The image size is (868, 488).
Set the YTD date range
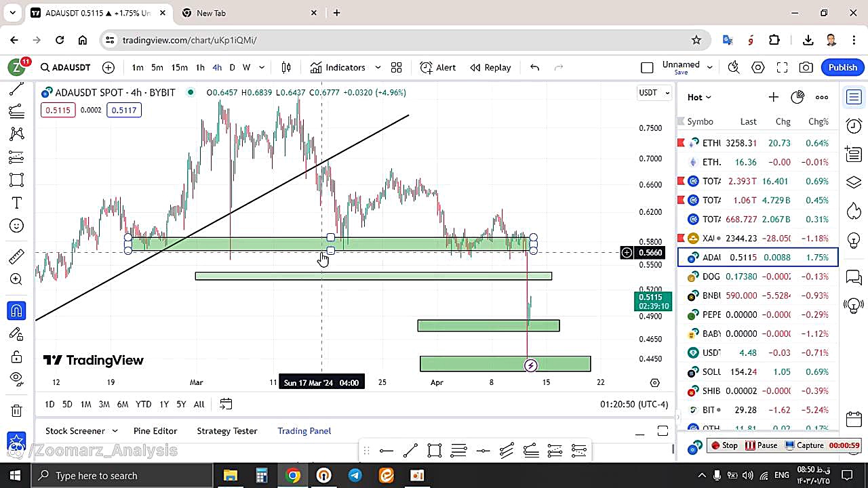pyautogui.click(x=143, y=404)
